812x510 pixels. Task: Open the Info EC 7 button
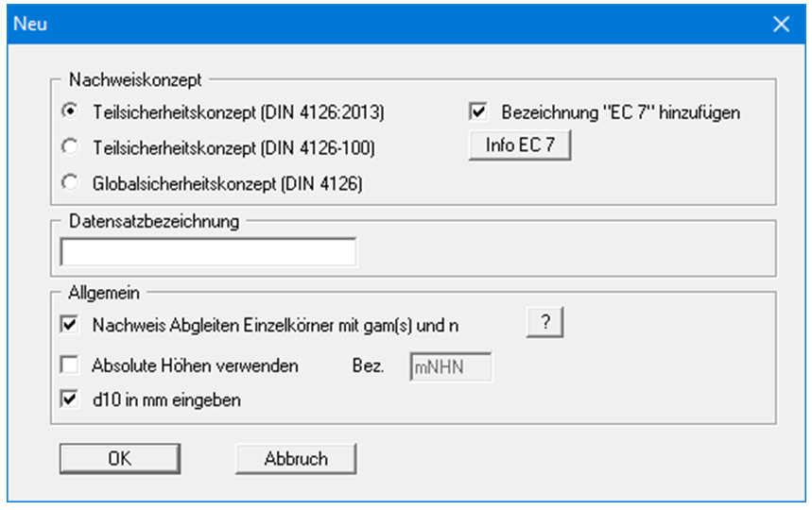coord(521,147)
